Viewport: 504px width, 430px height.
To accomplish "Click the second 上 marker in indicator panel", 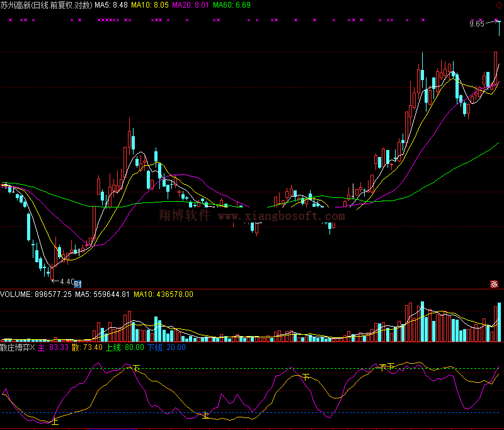I will (x=205, y=415).
